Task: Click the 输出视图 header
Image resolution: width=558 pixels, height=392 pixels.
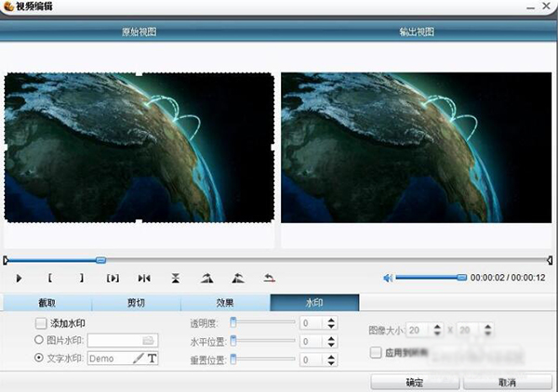Action: [417, 32]
